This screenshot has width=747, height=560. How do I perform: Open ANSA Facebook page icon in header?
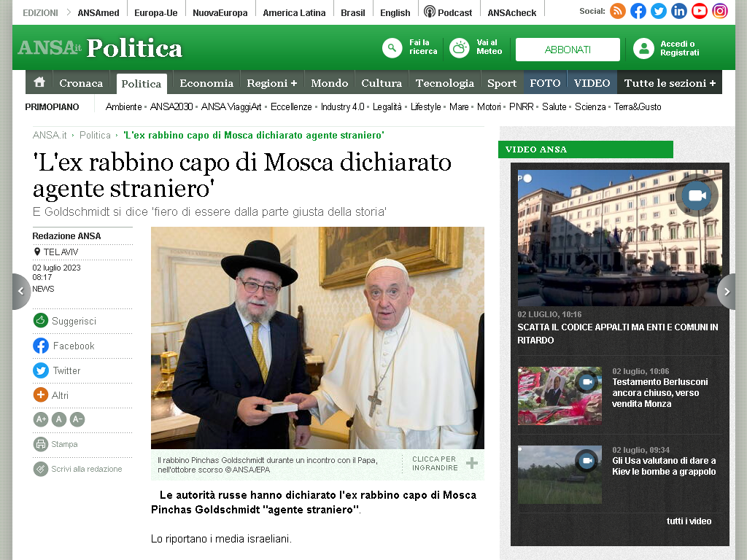click(x=638, y=11)
